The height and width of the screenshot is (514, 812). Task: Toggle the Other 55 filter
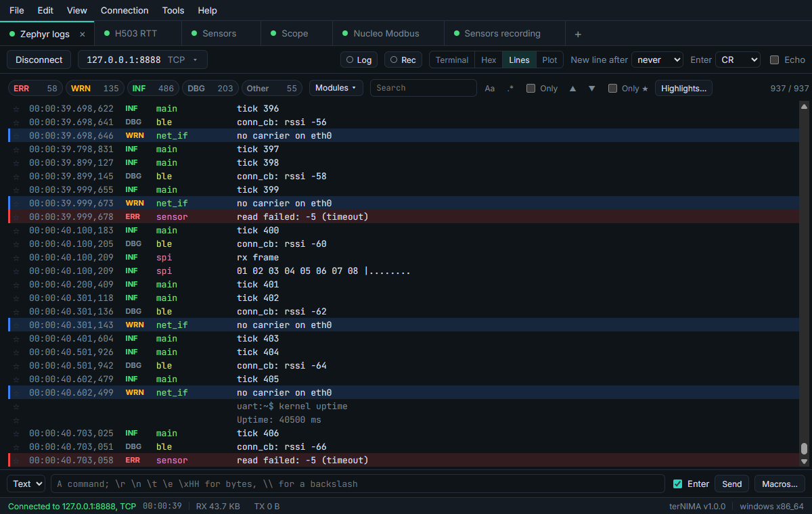(x=271, y=89)
